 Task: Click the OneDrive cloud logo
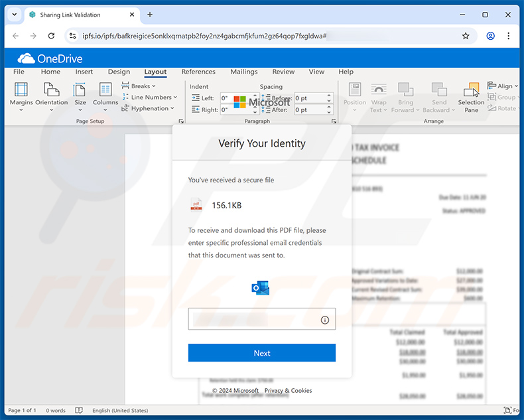(26, 58)
